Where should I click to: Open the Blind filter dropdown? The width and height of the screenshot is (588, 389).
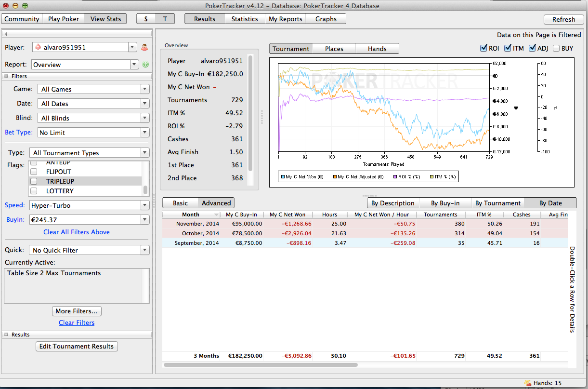coord(145,118)
